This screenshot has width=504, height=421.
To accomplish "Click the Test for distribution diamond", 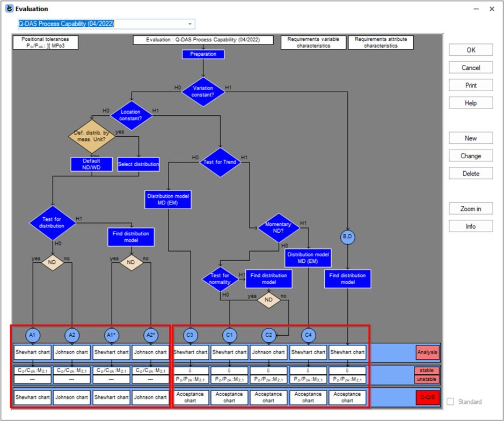I will pos(53,223).
